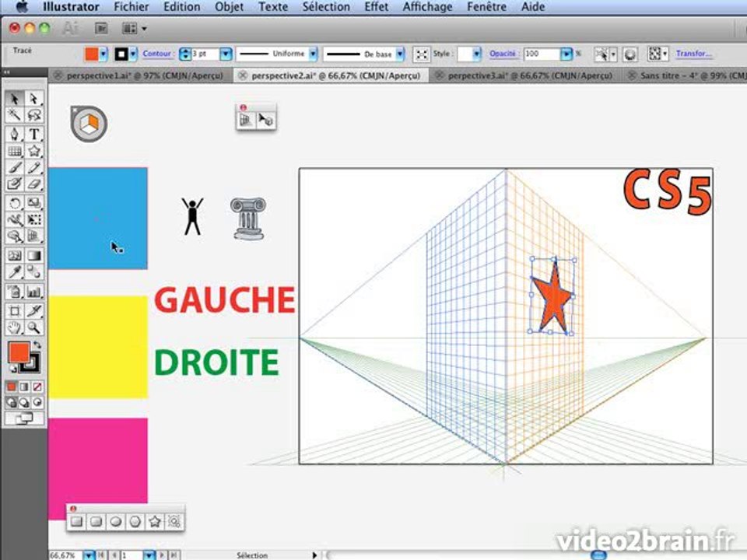This screenshot has height=560, width=747.
Task: Click the Change Screen Mode button
Action: coord(24,418)
